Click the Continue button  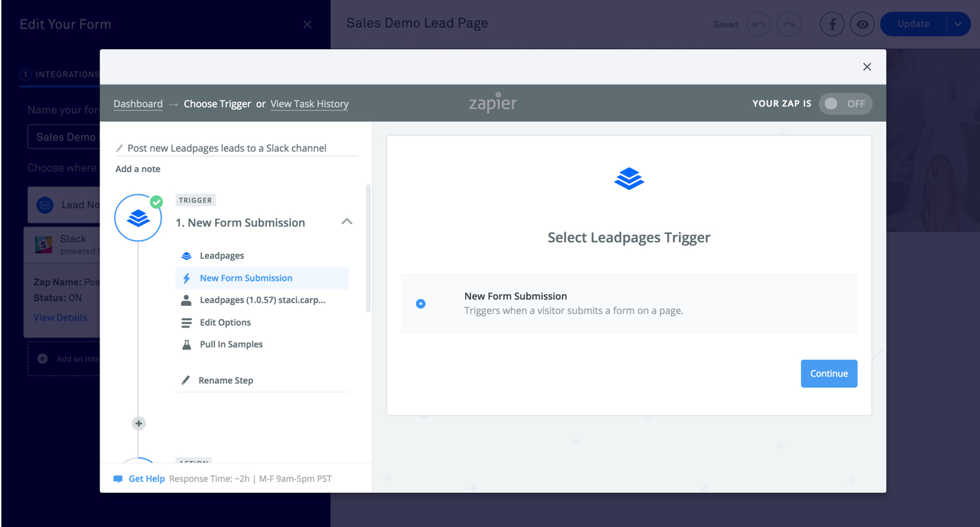tap(829, 373)
